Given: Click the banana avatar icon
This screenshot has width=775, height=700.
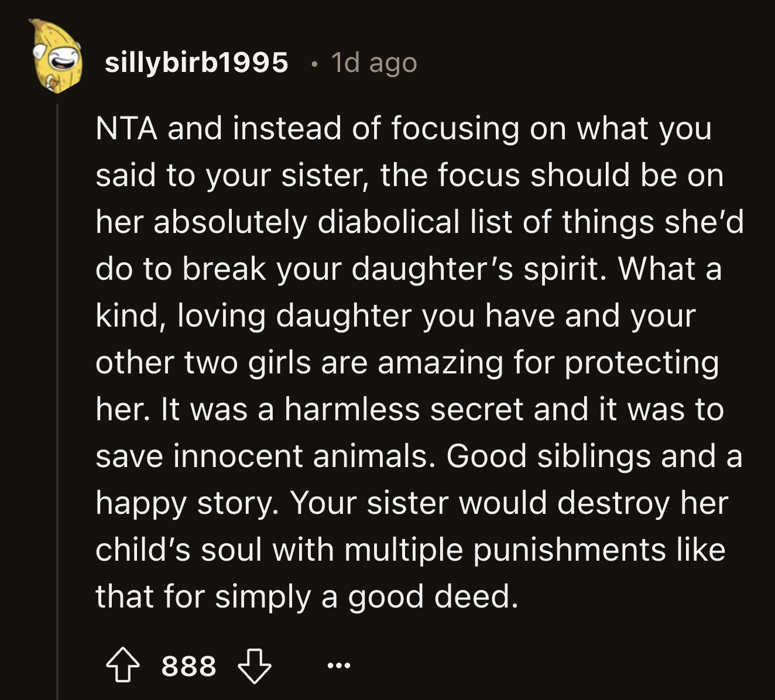Looking at the screenshot, I should (x=57, y=57).
